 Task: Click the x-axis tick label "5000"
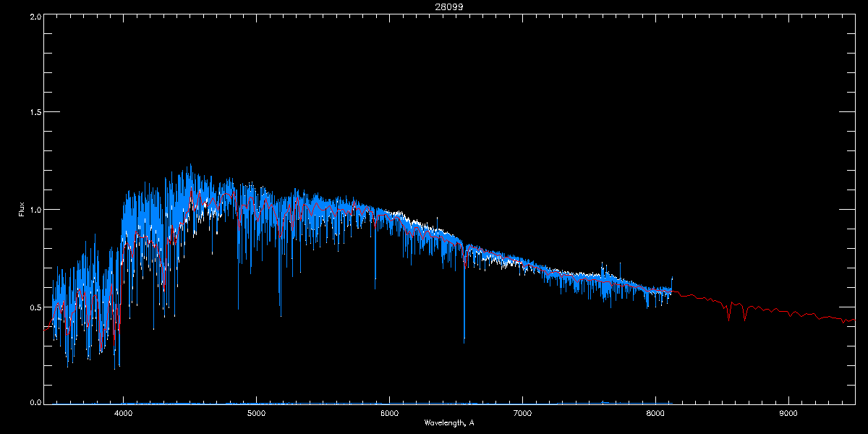[x=256, y=414]
